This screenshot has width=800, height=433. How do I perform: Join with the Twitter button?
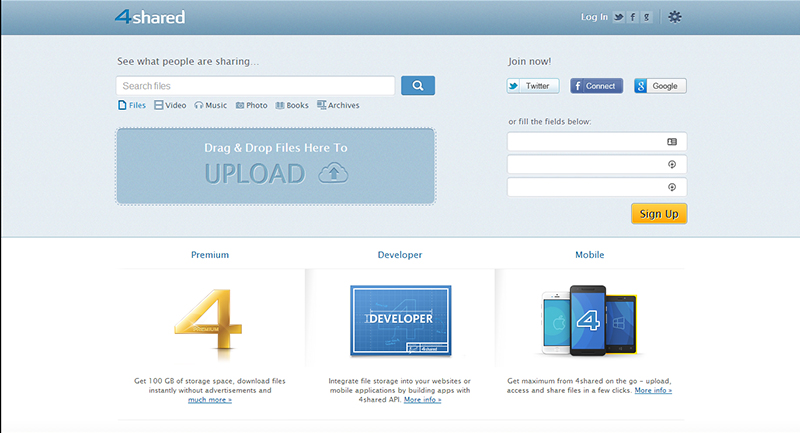533,86
